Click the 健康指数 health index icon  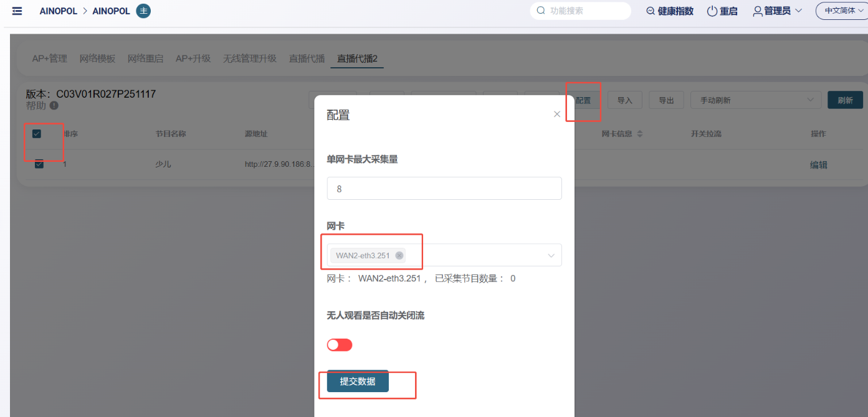pyautogui.click(x=651, y=11)
